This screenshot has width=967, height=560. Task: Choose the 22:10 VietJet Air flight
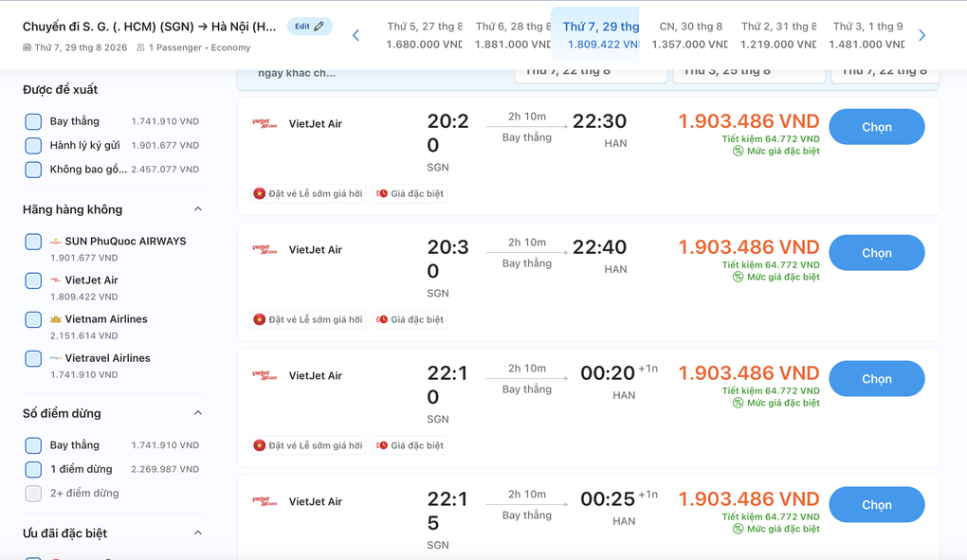pyautogui.click(x=876, y=379)
